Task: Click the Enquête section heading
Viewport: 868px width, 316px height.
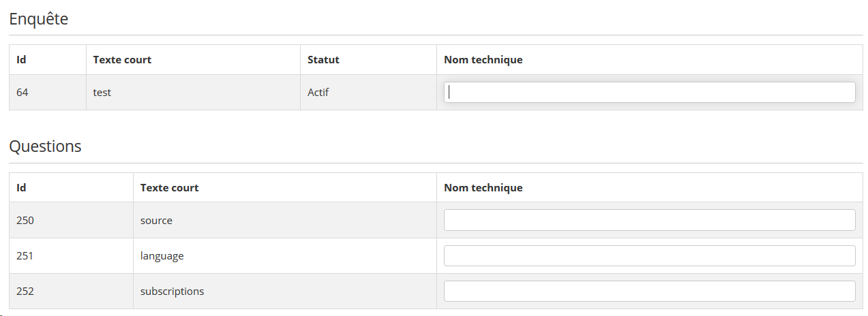Action: tap(39, 19)
